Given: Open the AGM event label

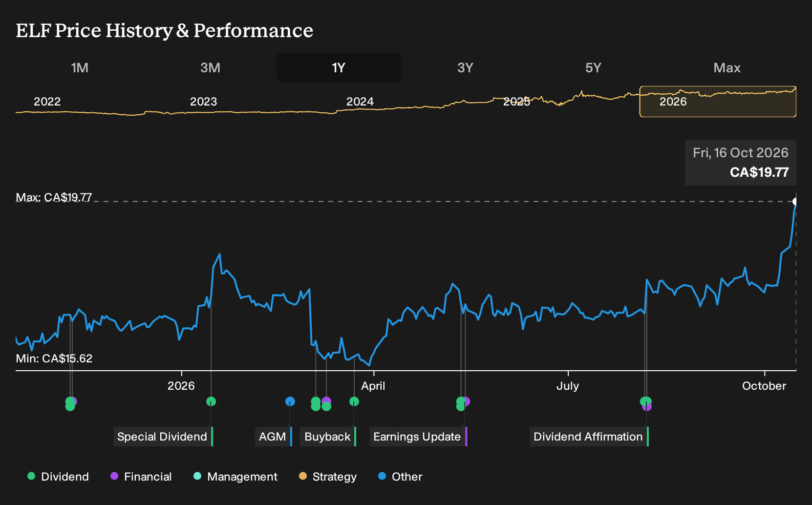Looking at the screenshot, I should pyautogui.click(x=274, y=437).
